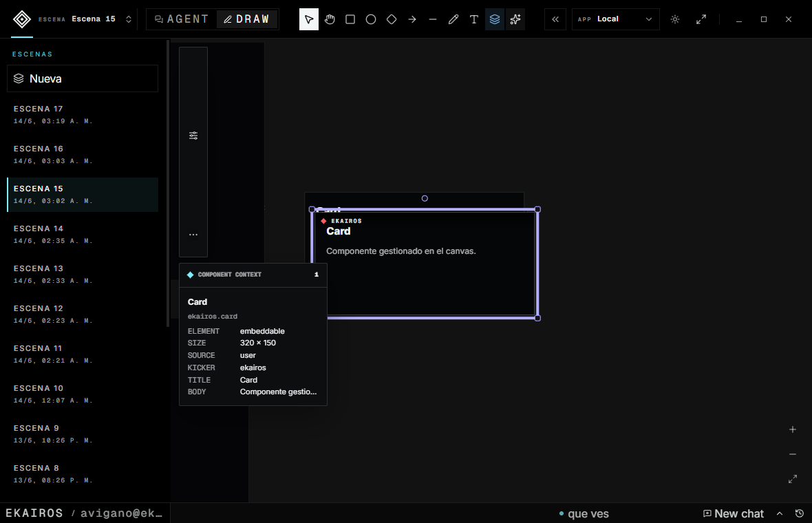Click the Component Context diamond icon
The height and width of the screenshot is (523, 812).
(x=190, y=275)
